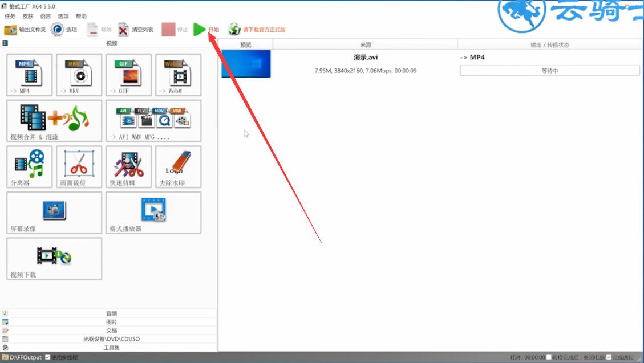644x363 pixels.
Task: Open 视频合并 & 混流 tool
Action: pyautogui.click(x=54, y=121)
